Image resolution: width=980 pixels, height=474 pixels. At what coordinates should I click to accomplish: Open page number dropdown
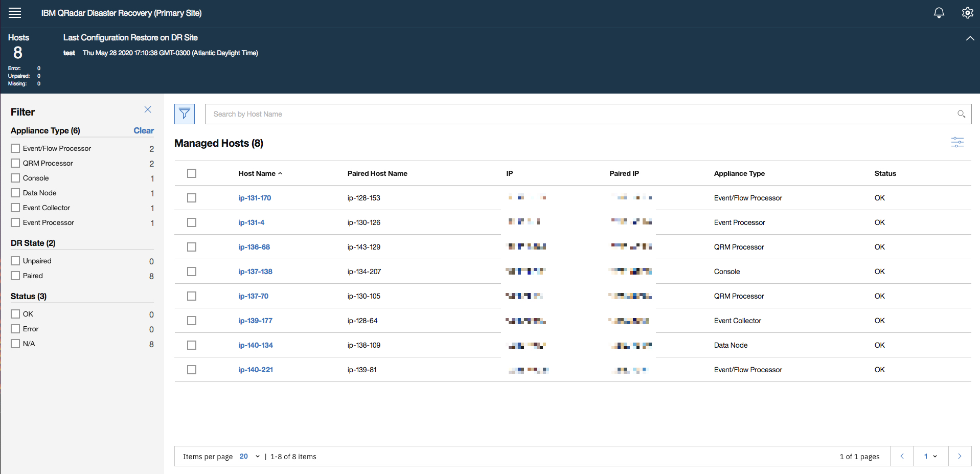click(x=930, y=456)
